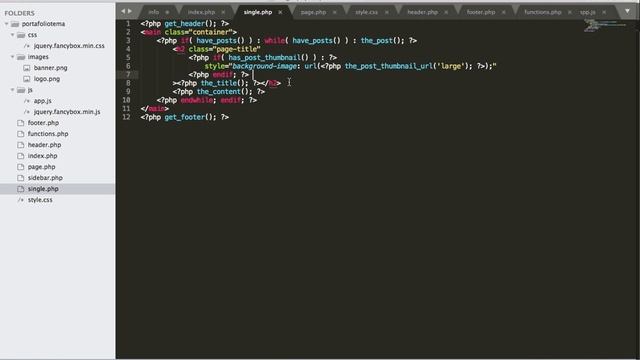Viewport: 640px width, 360px height.
Task: Click line number 12 in gutter
Action: 127,117
